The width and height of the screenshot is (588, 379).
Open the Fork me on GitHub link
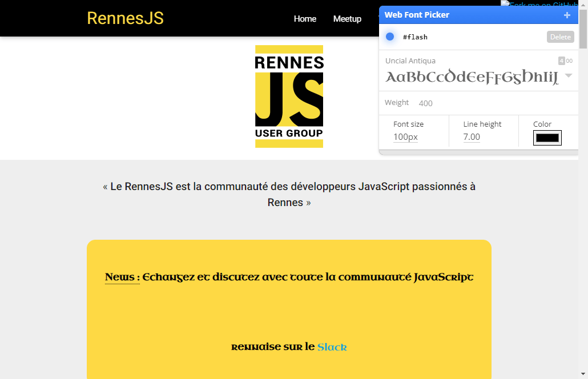539,4
